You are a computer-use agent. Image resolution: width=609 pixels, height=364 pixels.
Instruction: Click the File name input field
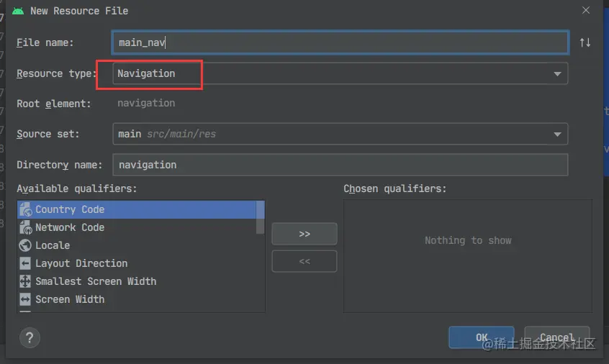(x=340, y=42)
